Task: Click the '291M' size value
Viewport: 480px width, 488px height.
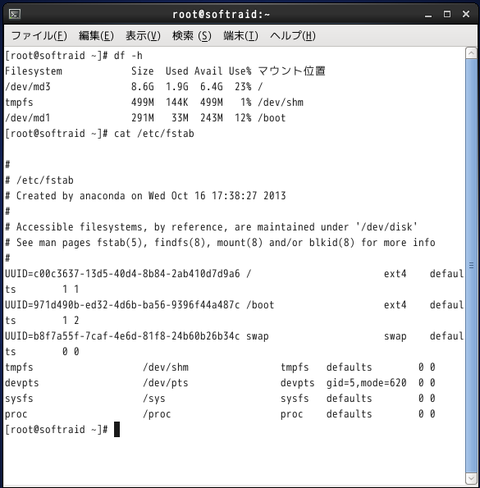Action: point(142,118)
